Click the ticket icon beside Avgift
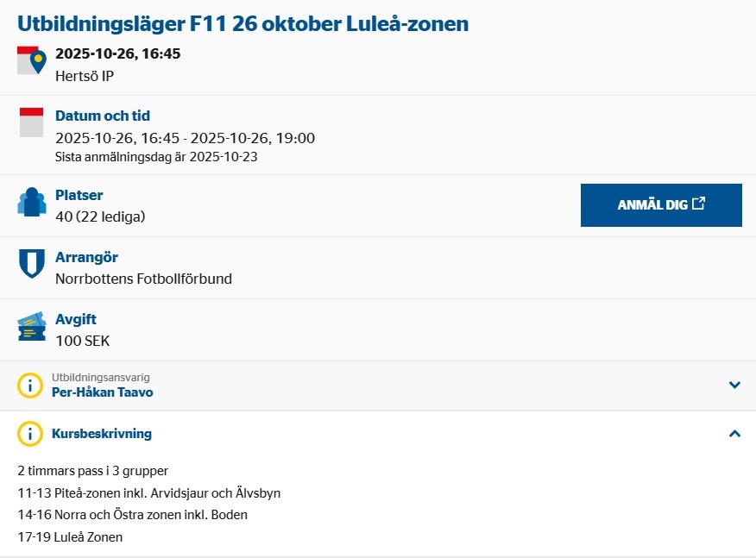The height and width of the screenshot is (558, 756). pos(31,327)
